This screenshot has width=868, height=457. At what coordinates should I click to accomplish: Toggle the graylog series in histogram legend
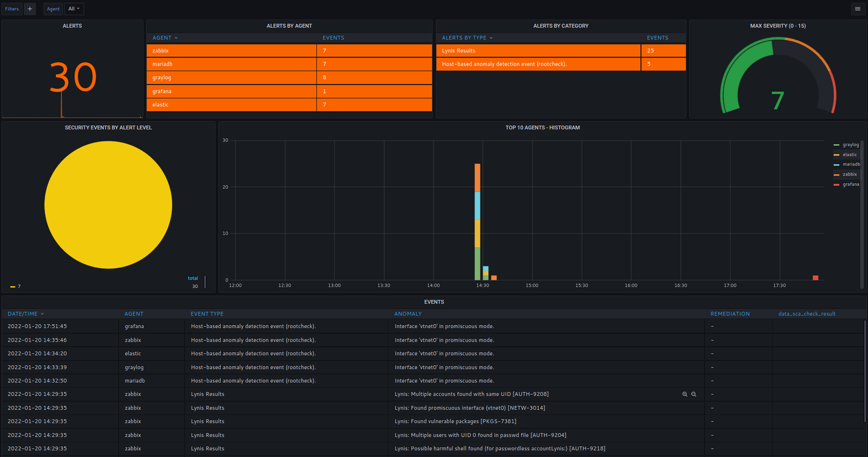(851, 145)
